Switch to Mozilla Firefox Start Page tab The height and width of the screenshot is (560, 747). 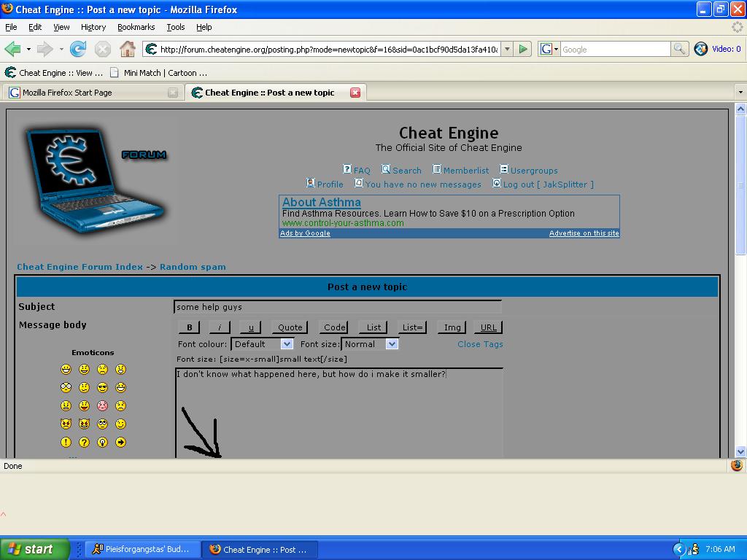pos(93,93)
